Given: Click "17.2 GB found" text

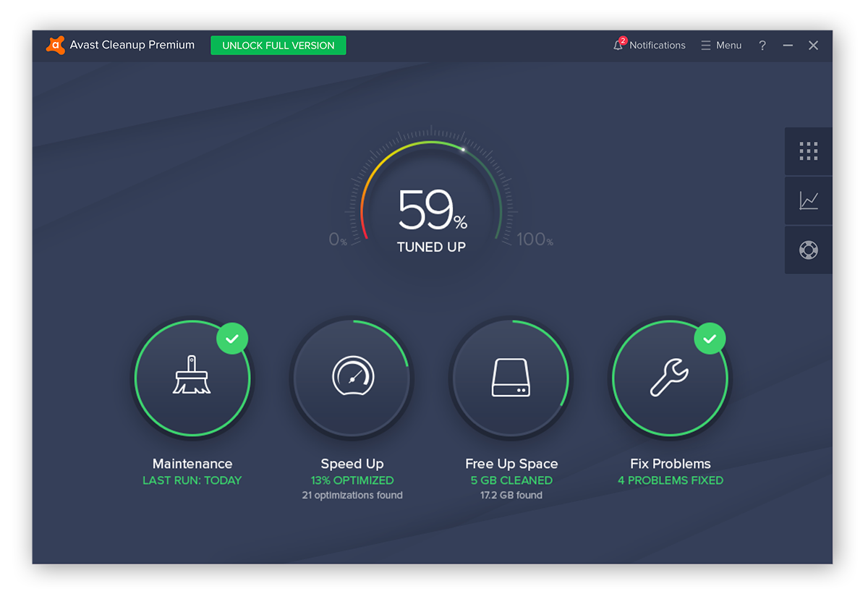Looking at the screenshot, I should [511, 496].
